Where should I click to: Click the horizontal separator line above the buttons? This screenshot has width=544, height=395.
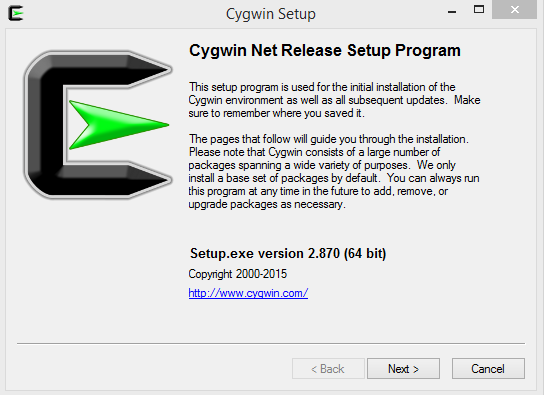point(271,344)
